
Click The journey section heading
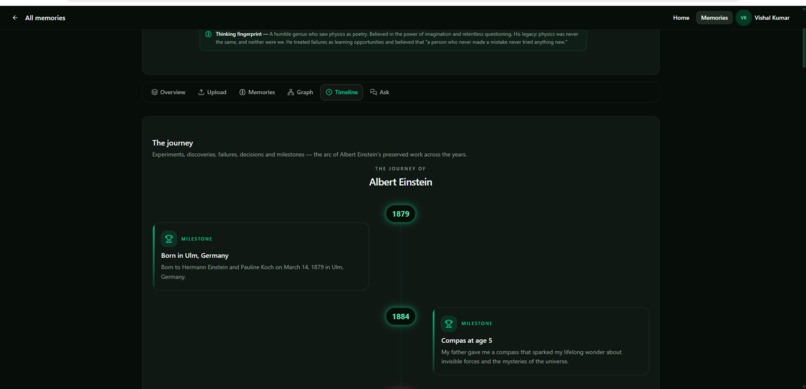[x=173, y=143]
